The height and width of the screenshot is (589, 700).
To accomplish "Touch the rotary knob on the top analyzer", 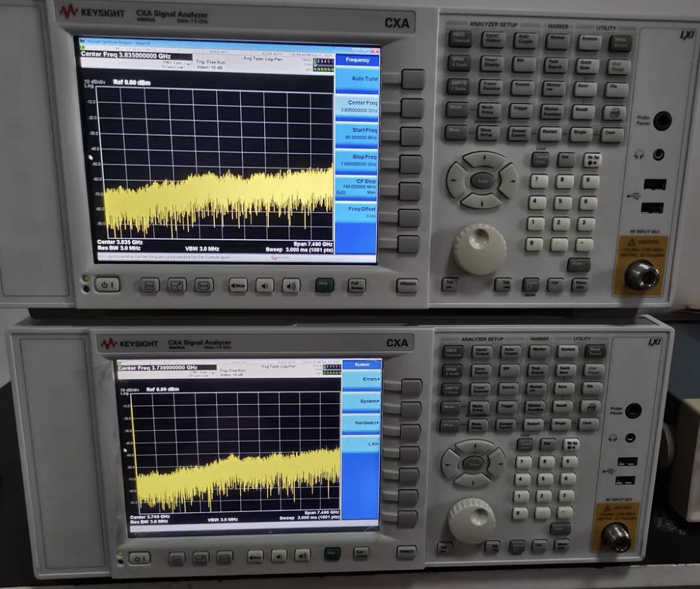I will 479,248.
